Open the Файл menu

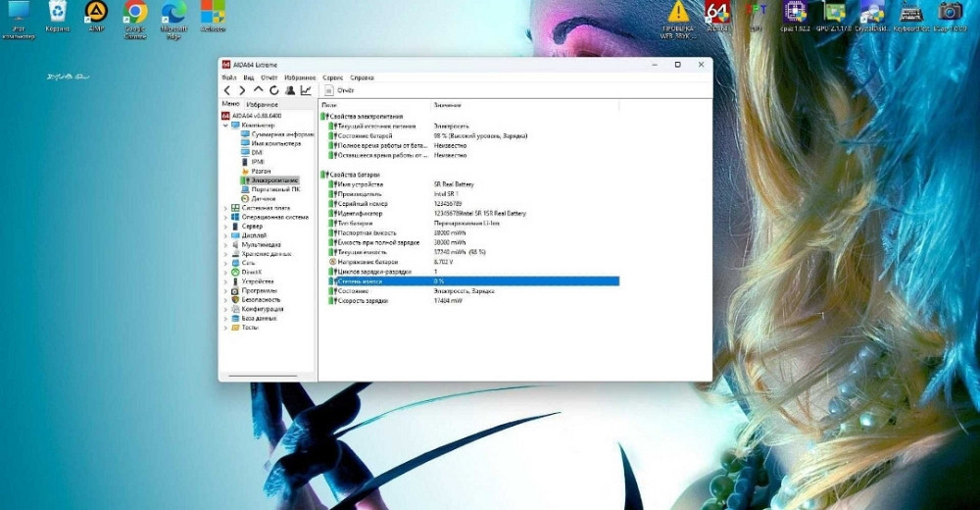pos(228,76)
